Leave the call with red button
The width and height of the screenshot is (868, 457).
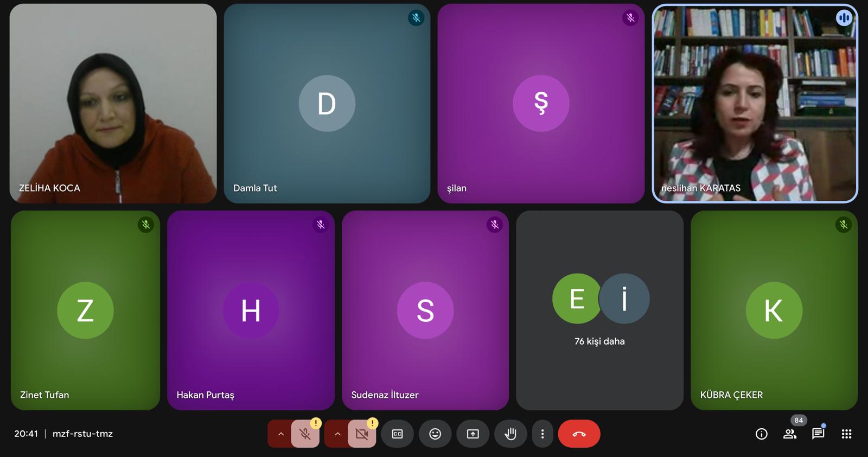click(579, 434)
